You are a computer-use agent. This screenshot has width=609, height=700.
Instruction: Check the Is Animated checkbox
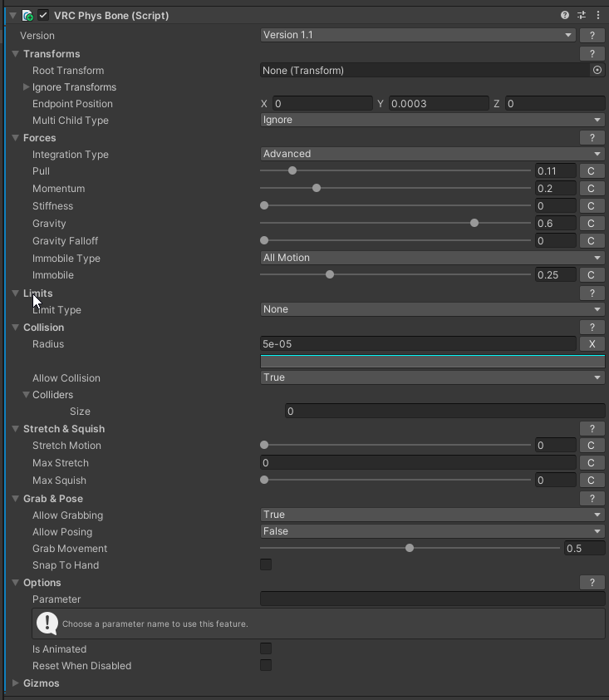pyautogui.click(x=266, y=649)
